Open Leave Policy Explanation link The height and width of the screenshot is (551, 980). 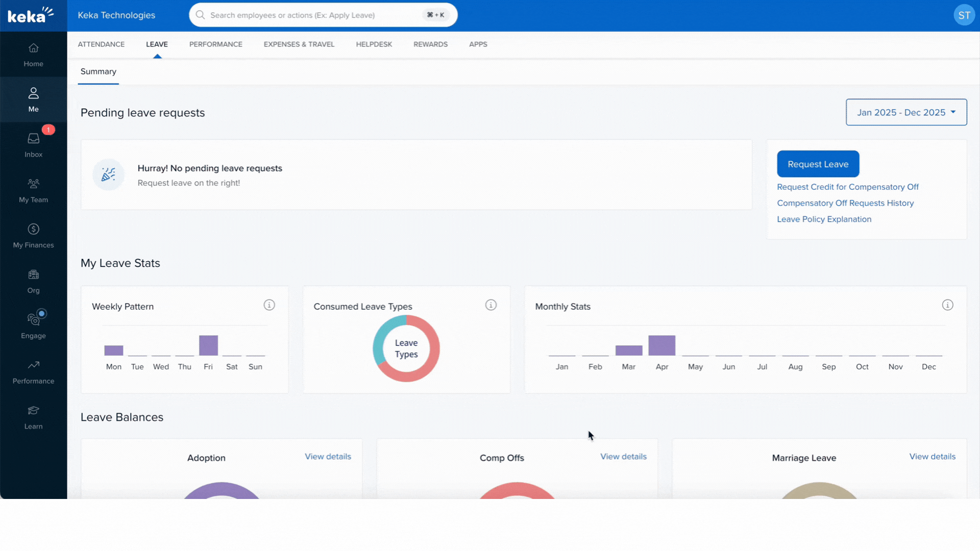(x=824, y=219)
